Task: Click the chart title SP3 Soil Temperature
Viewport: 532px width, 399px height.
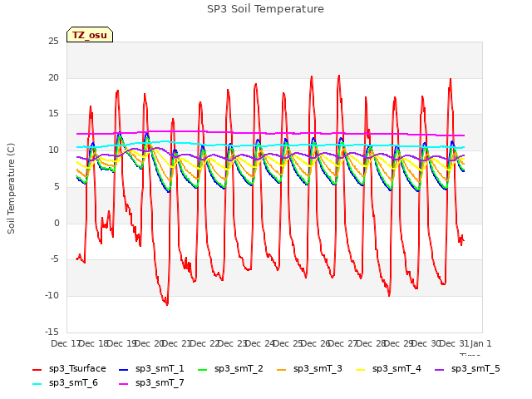Action: [265, 9]
